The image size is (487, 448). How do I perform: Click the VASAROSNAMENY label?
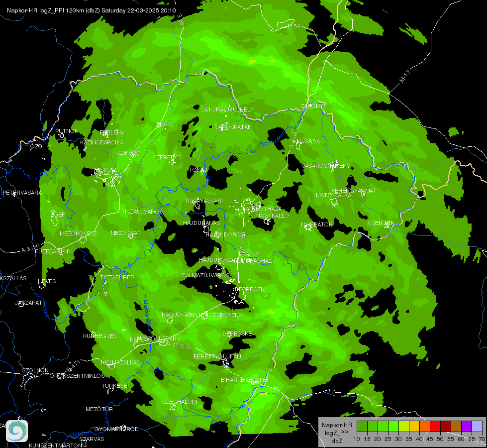pyautogui.click(x=326, y=166)
